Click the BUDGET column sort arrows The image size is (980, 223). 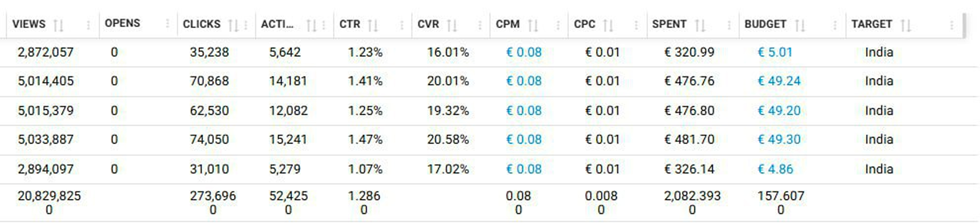[800, 26]
